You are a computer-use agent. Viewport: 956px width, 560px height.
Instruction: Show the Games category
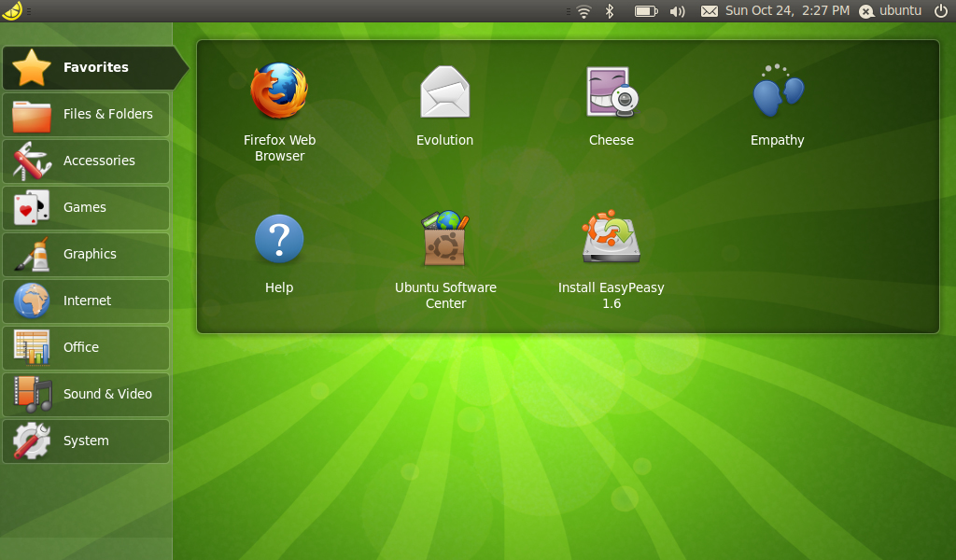(86, 208)
